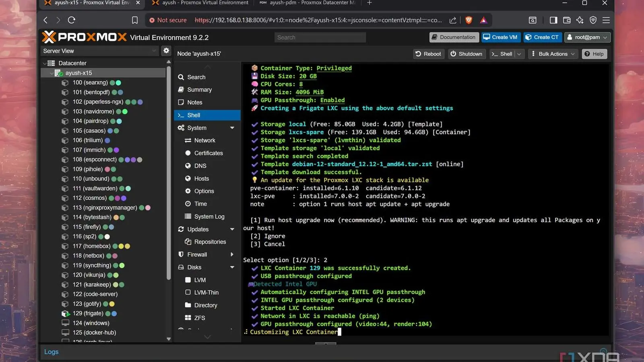Switch to the 'ayush - Proxmox Virtual Environment' tab
Viewport: 644px width, 362px height.
pyautogui.click(x=200, y=3)
